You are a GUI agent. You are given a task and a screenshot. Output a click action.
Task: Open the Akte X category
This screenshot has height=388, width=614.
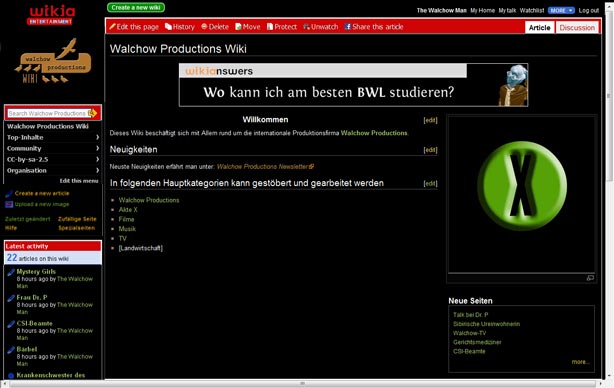[128, 209]
